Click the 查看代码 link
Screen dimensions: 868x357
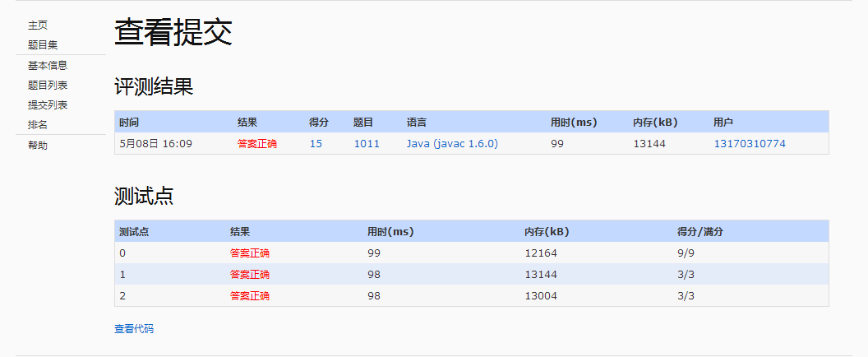[134, 329]
